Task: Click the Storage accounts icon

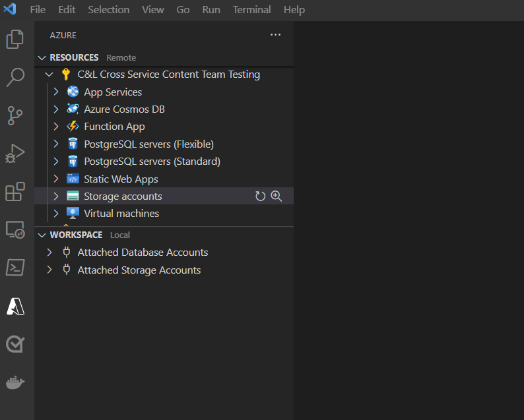Action: [73, 196]
